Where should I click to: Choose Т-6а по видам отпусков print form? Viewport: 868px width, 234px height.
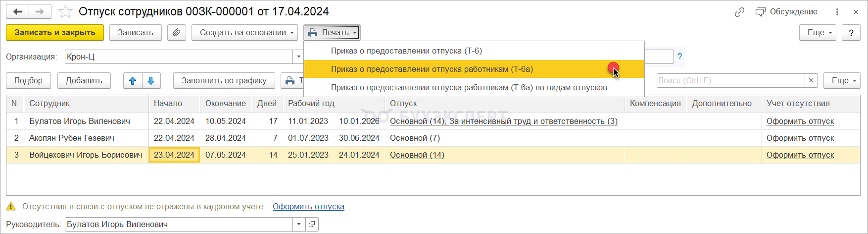coord(469,88)
